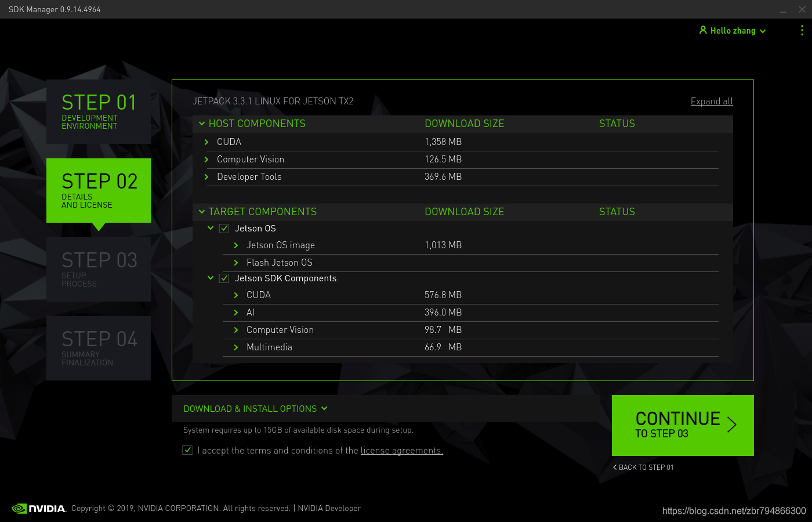Image resolution: width=812 pixels, height=522 pixels.
Task: Open the license agreements link
Action: coord(401,451)
